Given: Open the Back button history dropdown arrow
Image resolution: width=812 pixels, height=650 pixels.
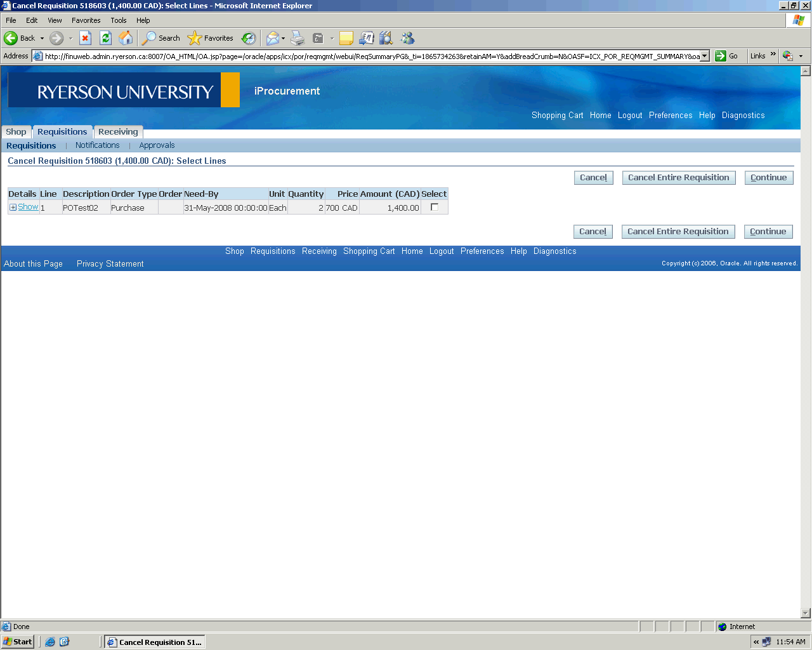Looking at the screenshot, I should coord(43,38).
